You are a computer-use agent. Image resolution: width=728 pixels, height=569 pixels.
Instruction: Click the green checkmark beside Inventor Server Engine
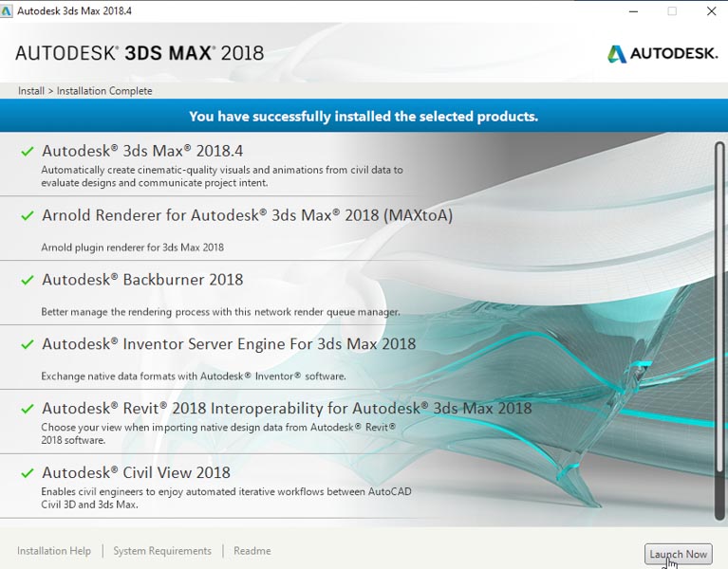pyautogui.click(x=28, y=344)
